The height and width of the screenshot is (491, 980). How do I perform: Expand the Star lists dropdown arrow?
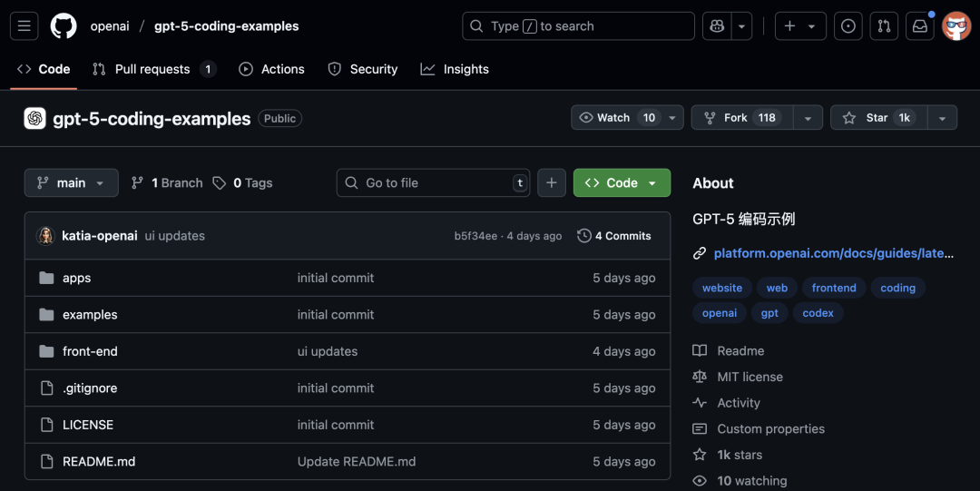click(x=942, y=118)
